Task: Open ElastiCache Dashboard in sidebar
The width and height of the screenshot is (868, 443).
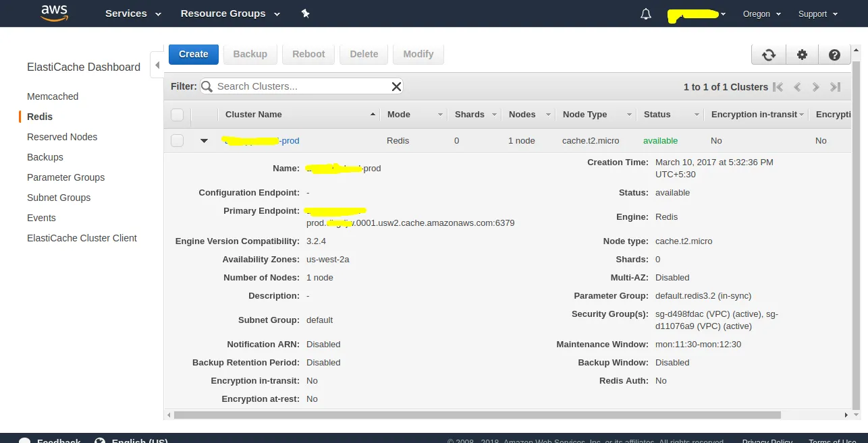Action: click(x=84, y=67)
